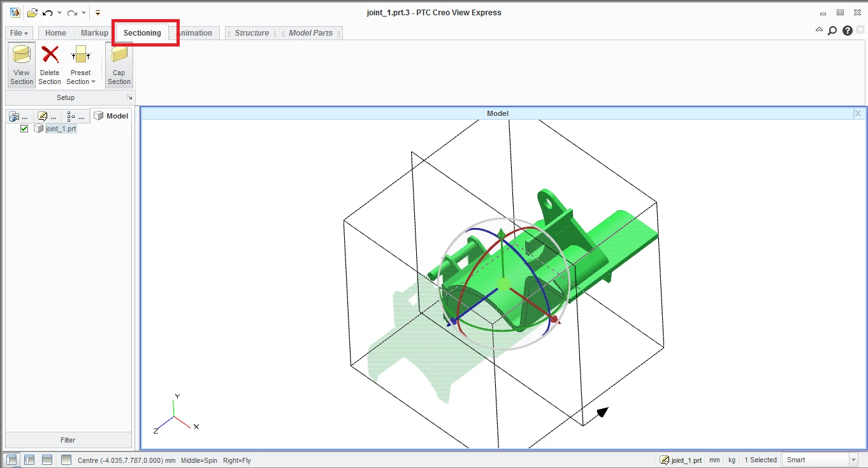The image size is (868, 468).
Task: Click the View Section tool
Action: click(22, 65)
